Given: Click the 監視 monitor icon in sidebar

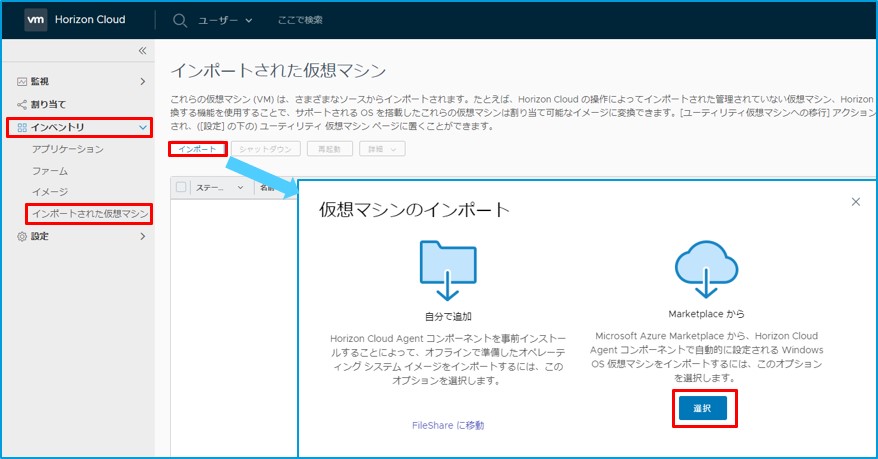Looking at the screenshot, I should click(x=22, y=81).
